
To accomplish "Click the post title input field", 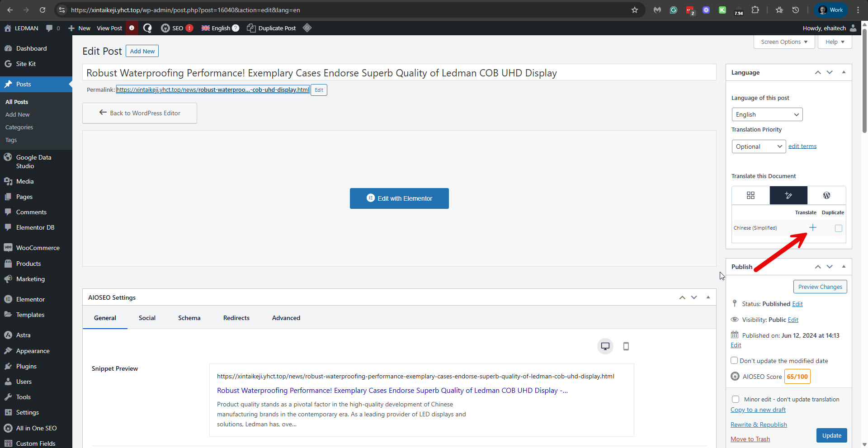I will (399, 73).
